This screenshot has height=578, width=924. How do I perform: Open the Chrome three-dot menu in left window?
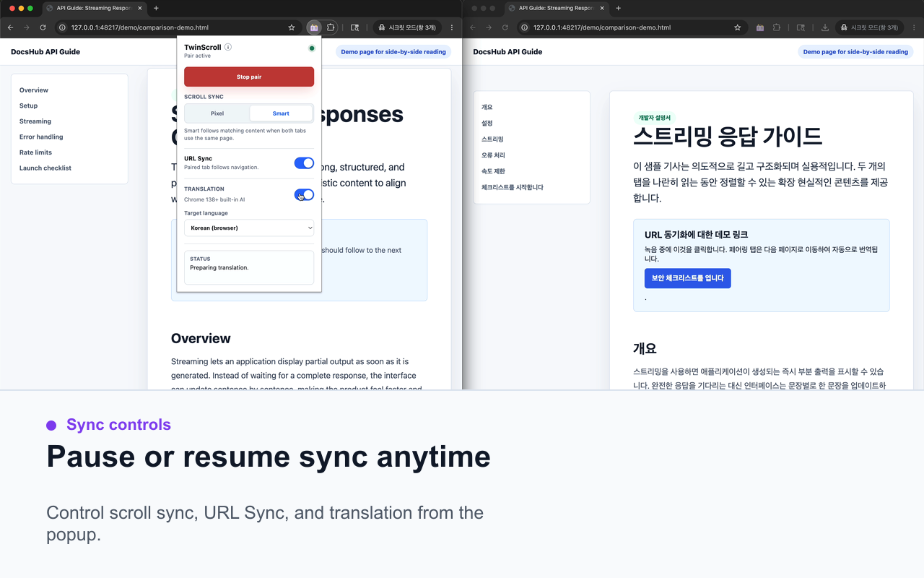(452, 27)
